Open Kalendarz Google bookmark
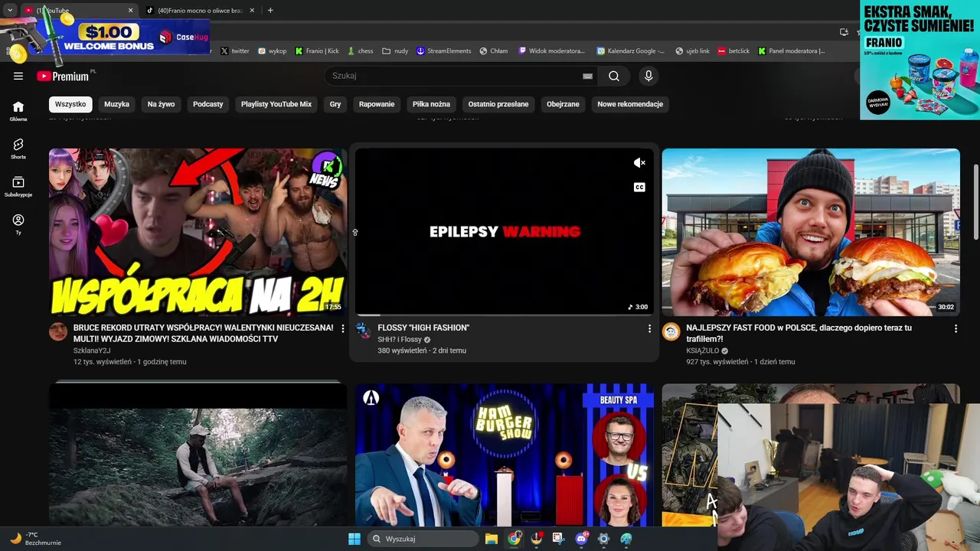980x551 pixels. pos(631,51)
